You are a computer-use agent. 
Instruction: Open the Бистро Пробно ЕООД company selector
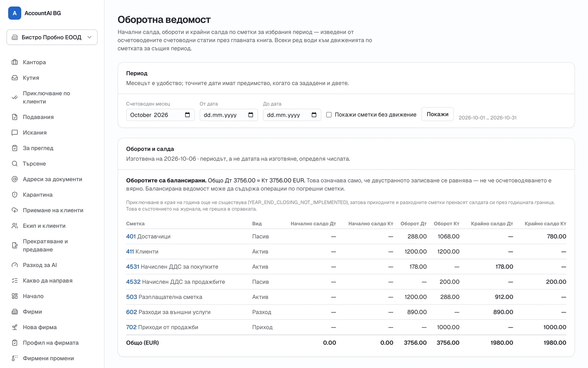pos(52,37)
